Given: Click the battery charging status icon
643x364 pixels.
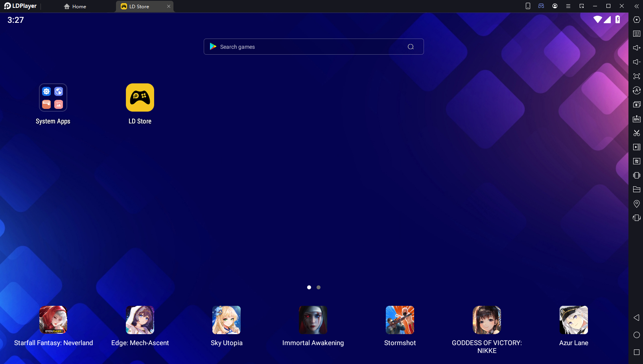Looking at the screenshot, I should (x=618, y=19).
